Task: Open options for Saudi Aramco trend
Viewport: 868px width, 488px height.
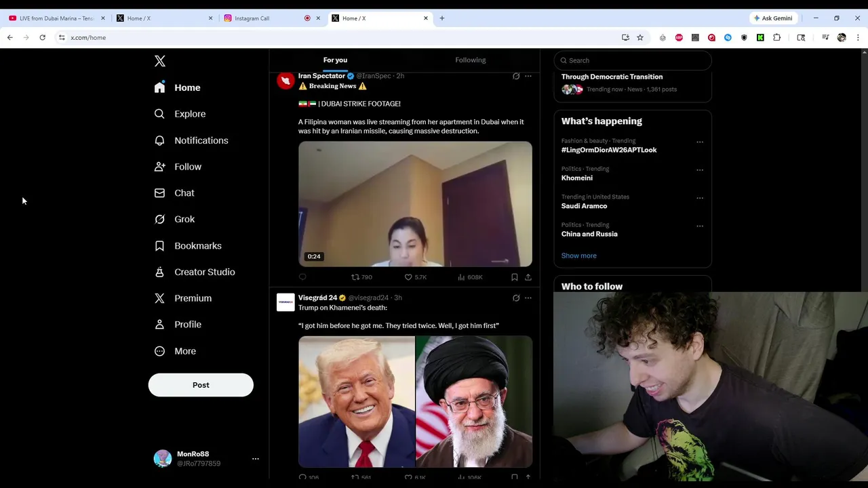Action: click(700, 198)
